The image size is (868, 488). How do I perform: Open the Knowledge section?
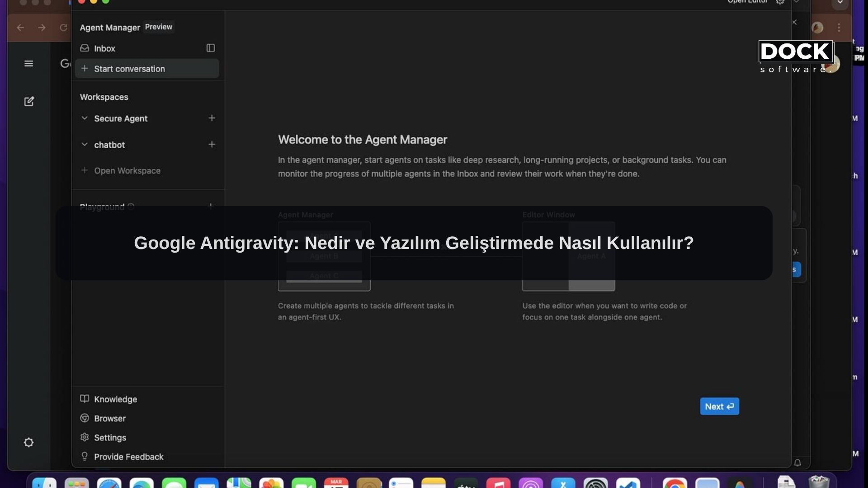click(x=115, y=399)
